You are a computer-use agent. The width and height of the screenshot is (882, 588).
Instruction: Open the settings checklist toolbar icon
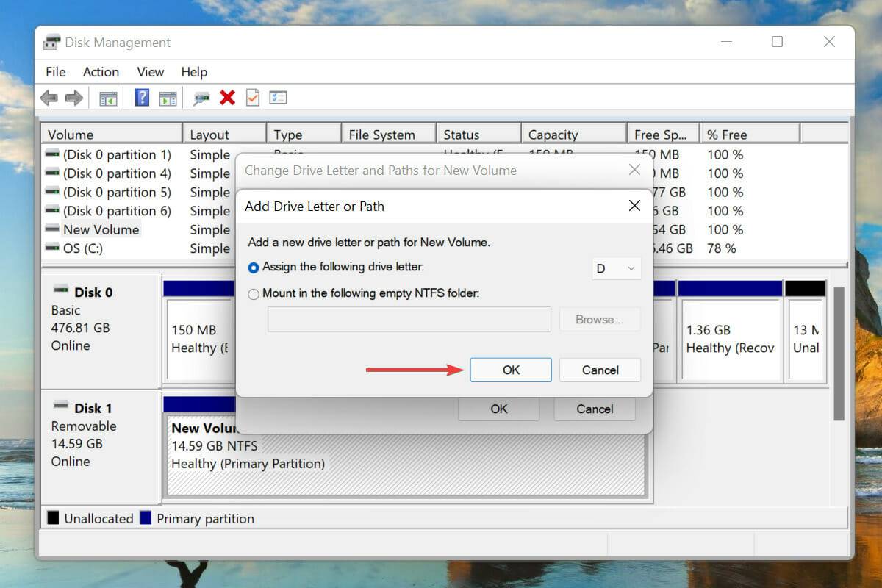tap(278, 98)
